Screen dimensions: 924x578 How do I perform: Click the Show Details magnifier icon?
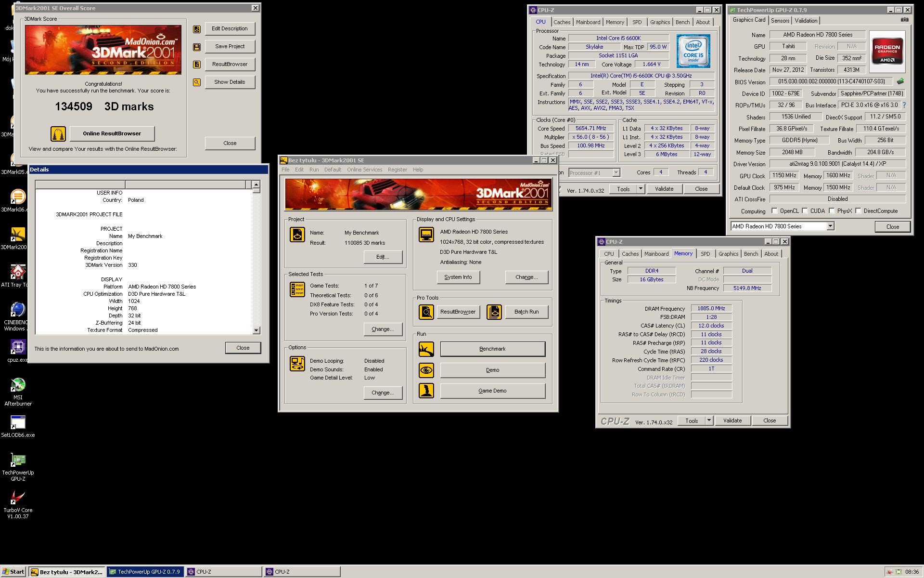coord(197,82)
